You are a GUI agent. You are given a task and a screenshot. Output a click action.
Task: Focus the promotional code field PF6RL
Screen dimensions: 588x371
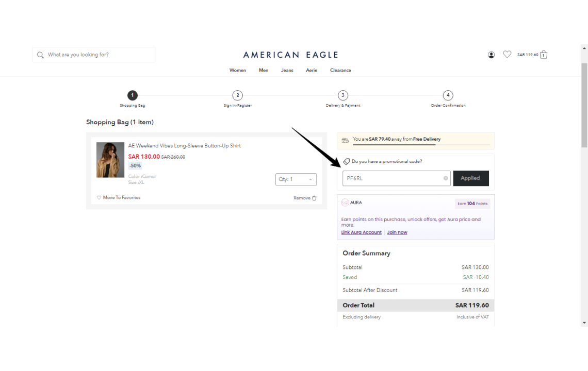396,178
